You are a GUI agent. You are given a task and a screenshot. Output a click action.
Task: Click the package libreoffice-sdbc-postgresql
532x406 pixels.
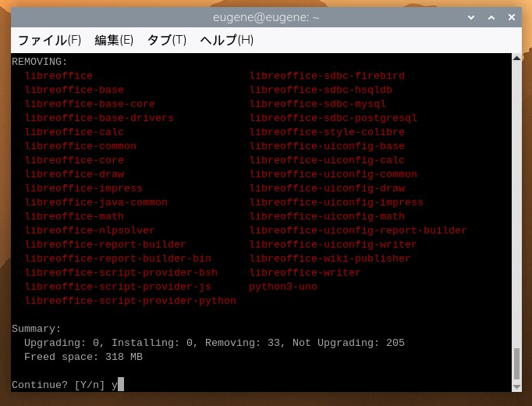point(333,118)
